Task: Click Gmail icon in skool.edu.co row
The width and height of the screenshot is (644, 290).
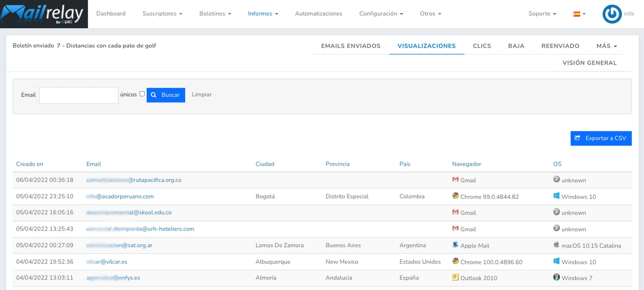Action: point(455,212)
